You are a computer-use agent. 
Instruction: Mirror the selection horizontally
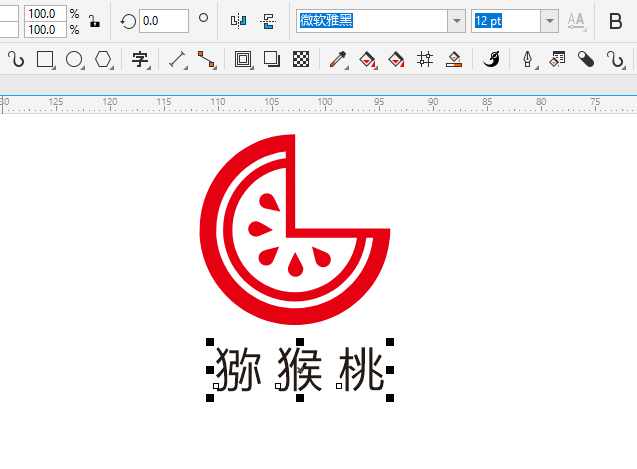[x=238, y=20]
